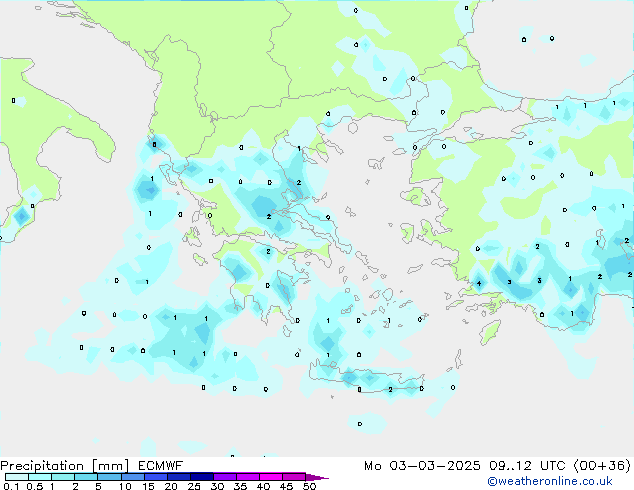Select the 40–45 mm magenta legend box
Viewport: 634px width, 490px height.
coord(271,477)
